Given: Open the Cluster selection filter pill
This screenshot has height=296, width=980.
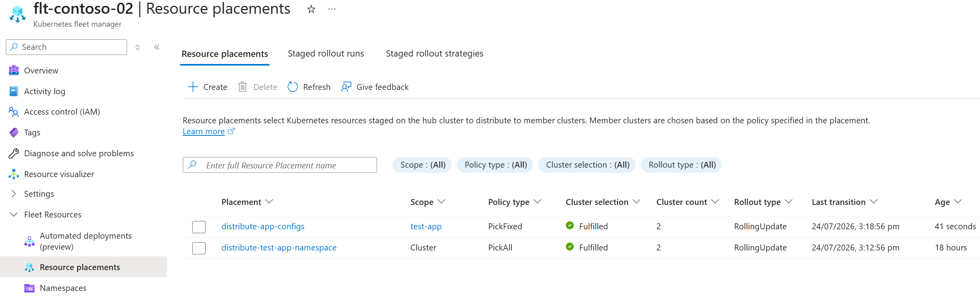Looking at the screenshot, I should 587,165.
